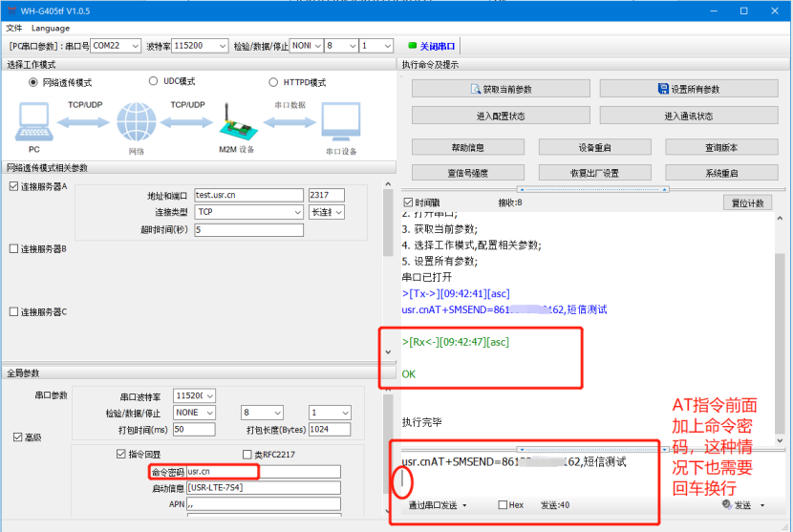Open the 文件 menu
793x532 pixels.
(x=14, y=29)
